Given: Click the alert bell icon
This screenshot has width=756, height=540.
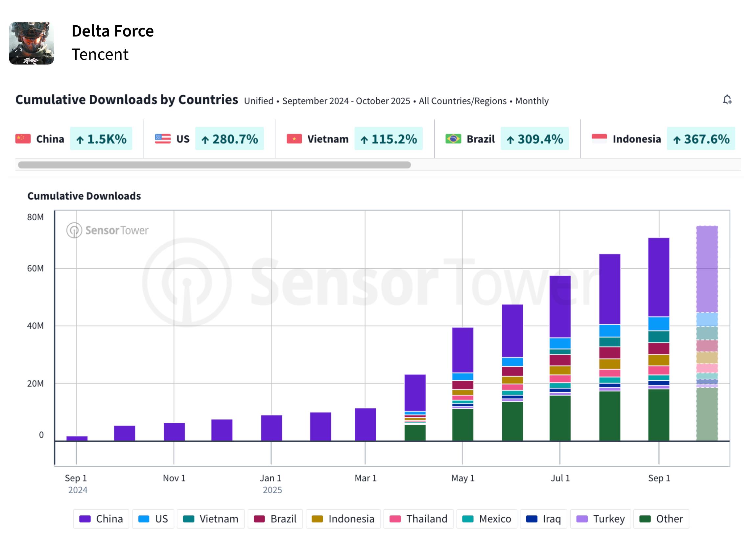Looking at the screenshot, I should (727, 100).
